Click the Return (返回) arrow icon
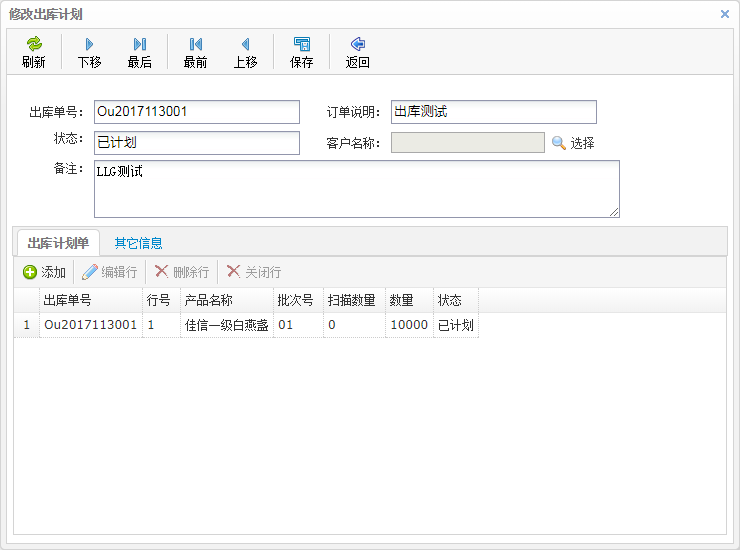This screenshot has width=740, height=550. click(357, 44)
